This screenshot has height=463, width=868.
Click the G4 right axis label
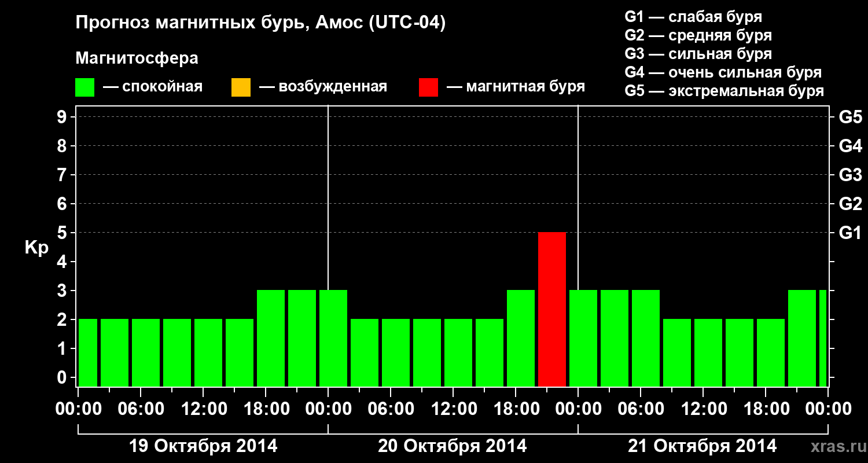pos(851,146)
